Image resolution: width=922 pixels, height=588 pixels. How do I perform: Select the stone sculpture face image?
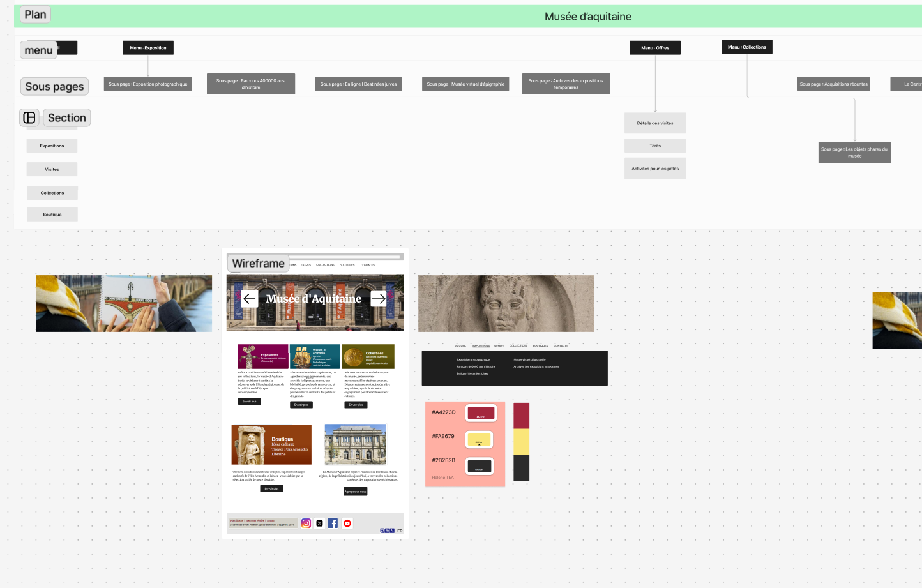tap(506, 303)
